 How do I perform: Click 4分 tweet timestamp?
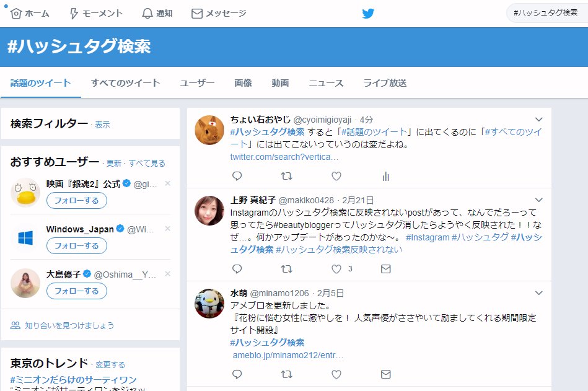pyautogui.click(x=366, y=120)
